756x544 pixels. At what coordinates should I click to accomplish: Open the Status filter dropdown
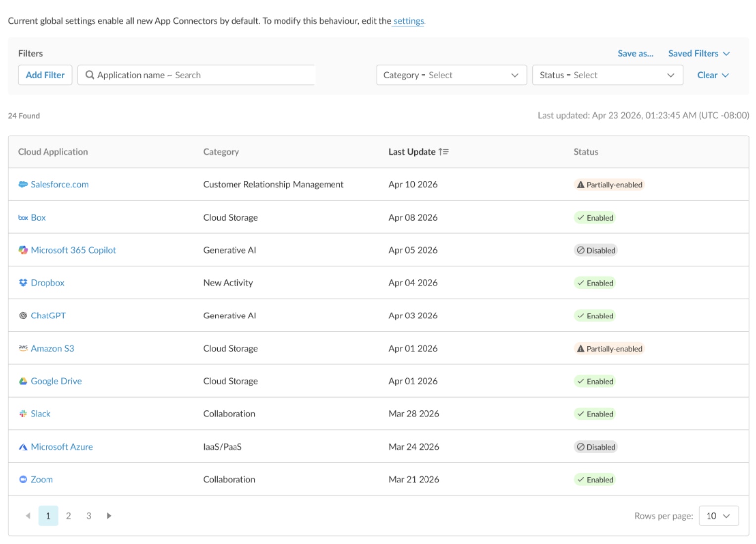pyautogui.click(x=608, y=75)
